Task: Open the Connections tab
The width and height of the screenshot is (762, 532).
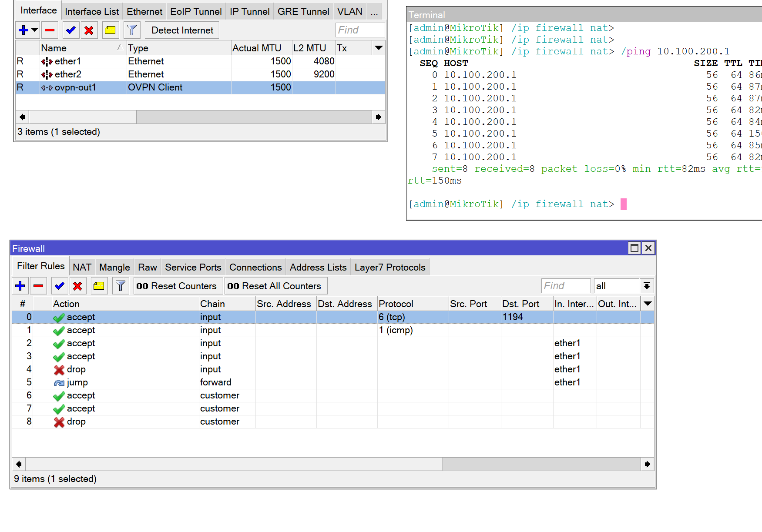Action: click(x=255, y=267)
